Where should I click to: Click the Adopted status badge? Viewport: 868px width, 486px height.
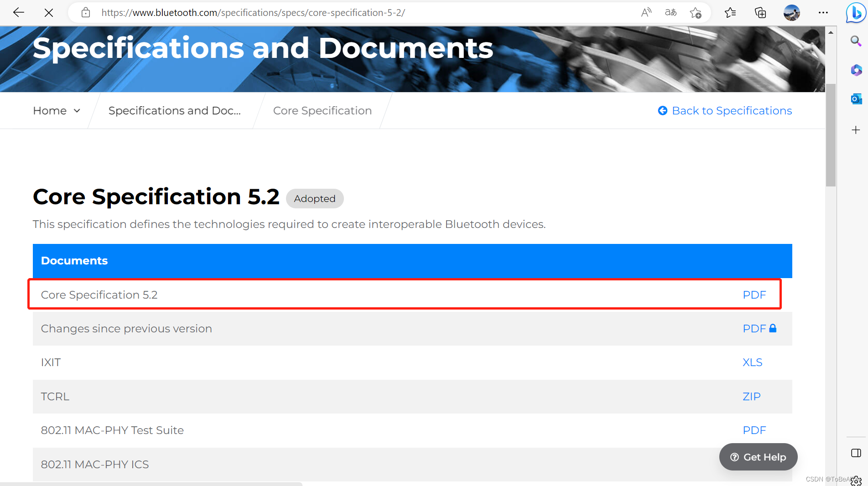coord(315,199)
